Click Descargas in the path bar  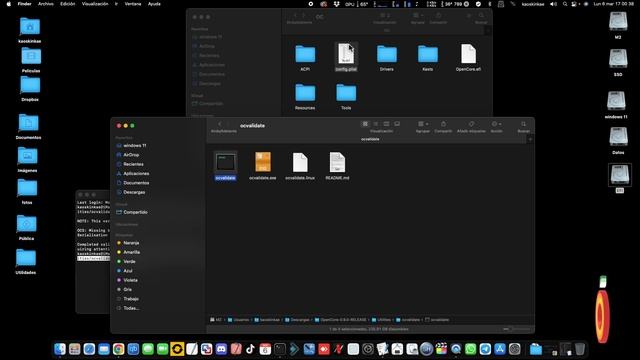297,320
